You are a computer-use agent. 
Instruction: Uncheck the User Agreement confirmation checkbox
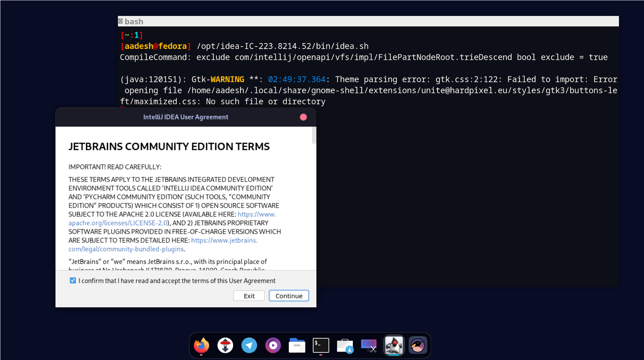point(73,280)
